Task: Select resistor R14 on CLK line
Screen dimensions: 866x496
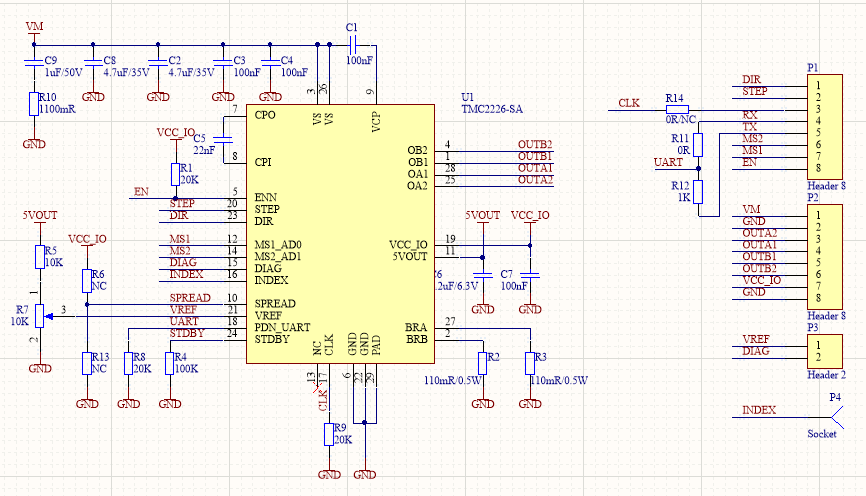Action: click(x=677, y=110)
